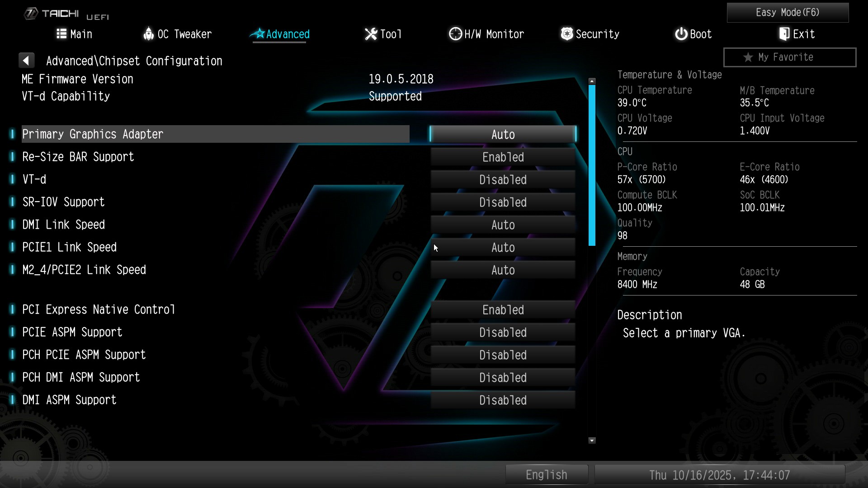Click the Security shield icon
The height and width of the screenshot is (488, 868).
coord(566,34)
